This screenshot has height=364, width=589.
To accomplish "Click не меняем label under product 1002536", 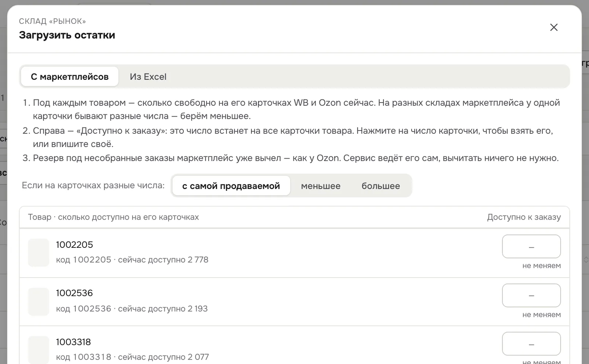I will (x=542, y=314).
